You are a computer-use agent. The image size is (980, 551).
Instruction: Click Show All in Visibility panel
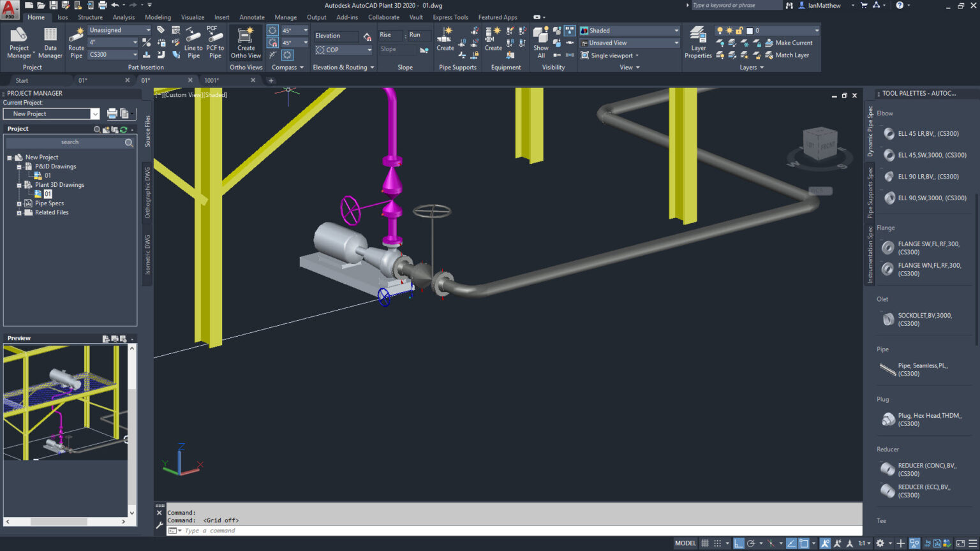(540, 42)
